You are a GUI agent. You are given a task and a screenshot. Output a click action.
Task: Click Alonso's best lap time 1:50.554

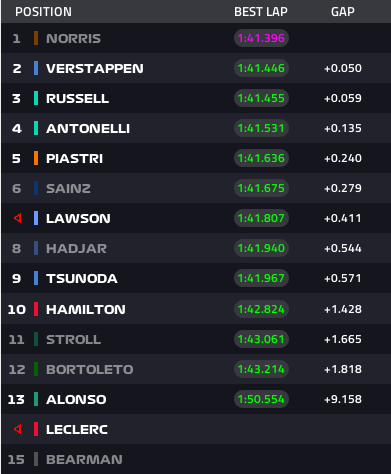[261, 399]
